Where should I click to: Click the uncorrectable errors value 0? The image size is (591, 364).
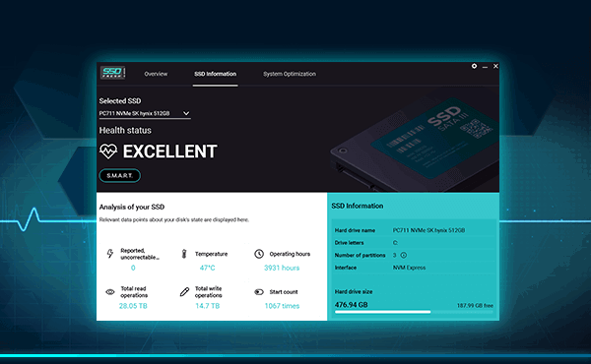[133, 268]
